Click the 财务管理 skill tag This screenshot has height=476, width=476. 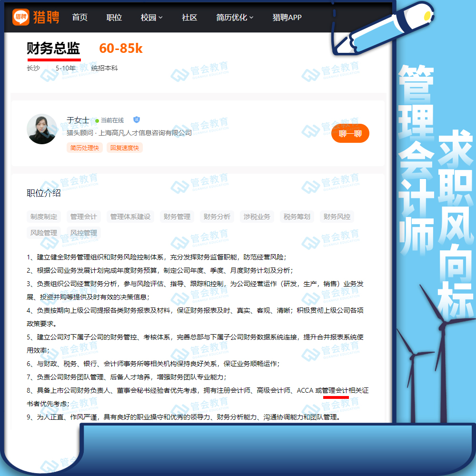pyautogui.click(x=178, y=217)
